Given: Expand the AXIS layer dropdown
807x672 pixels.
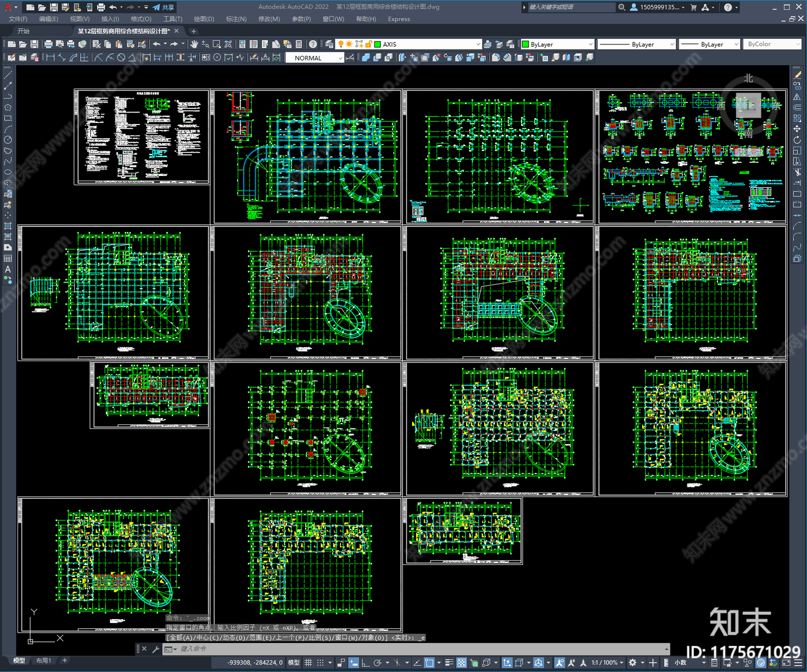Looking at the screenshot, I should (478, 44).
